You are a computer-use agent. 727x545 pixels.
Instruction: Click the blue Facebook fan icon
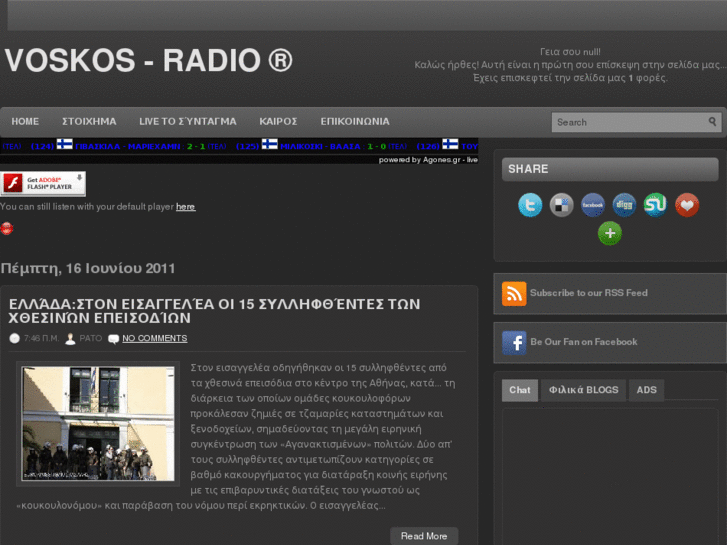click(x=514, y=343)
